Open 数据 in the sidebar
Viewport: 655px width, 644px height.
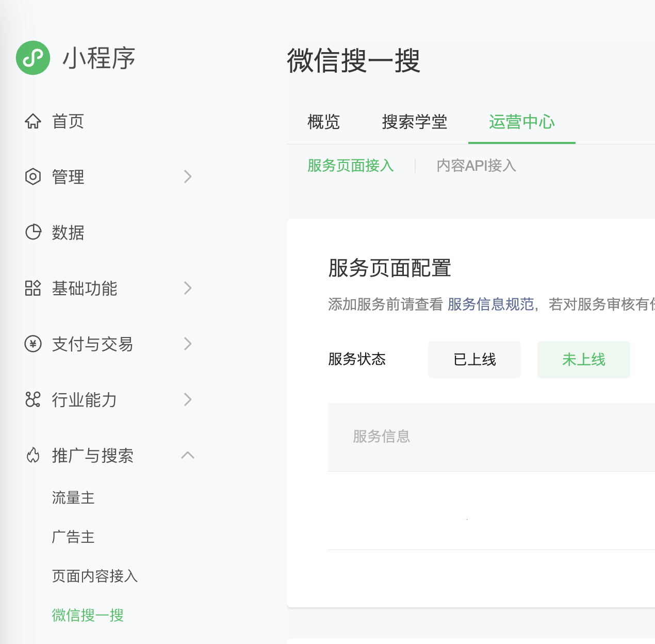68,232
